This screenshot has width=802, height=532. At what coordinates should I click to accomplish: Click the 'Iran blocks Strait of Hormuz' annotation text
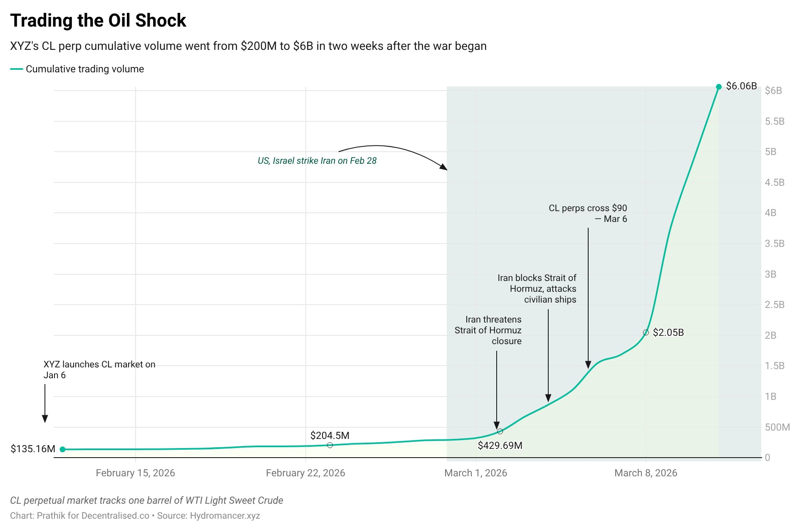click(537, 289)
